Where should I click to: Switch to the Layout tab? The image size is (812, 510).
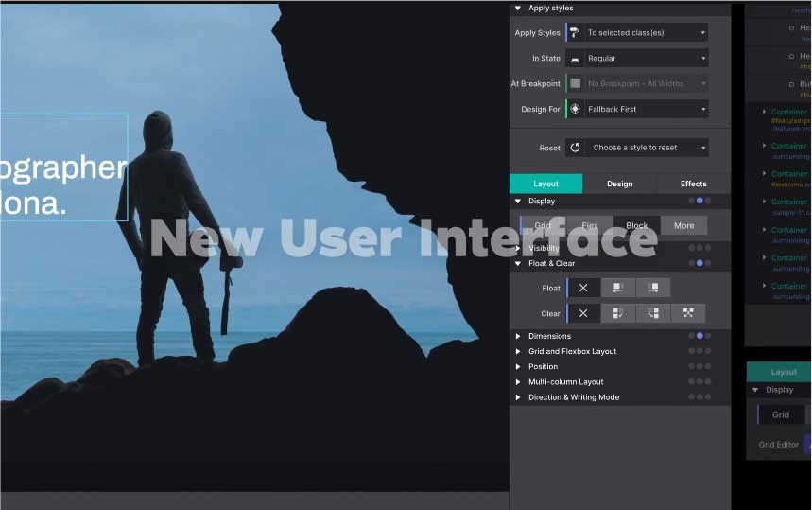click(x=545, y=184)
